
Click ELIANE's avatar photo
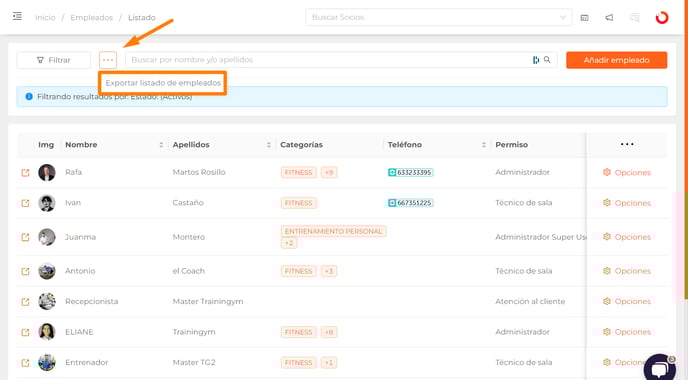(47, 332)
